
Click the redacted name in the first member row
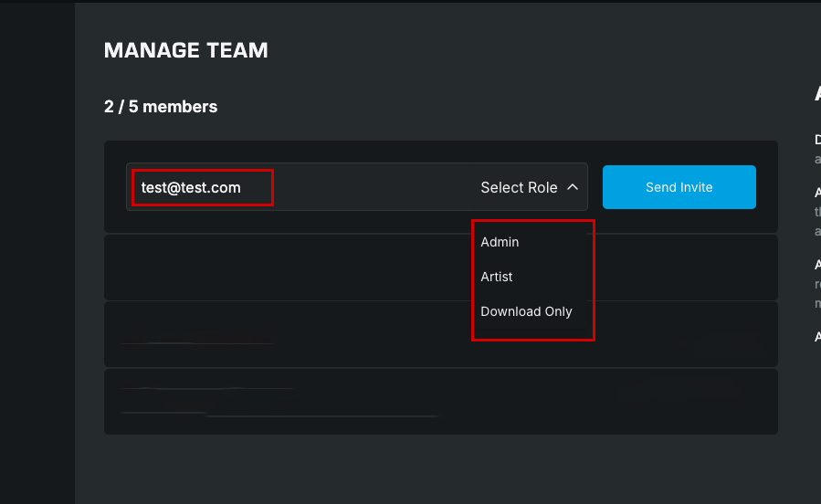click(197, 343)
